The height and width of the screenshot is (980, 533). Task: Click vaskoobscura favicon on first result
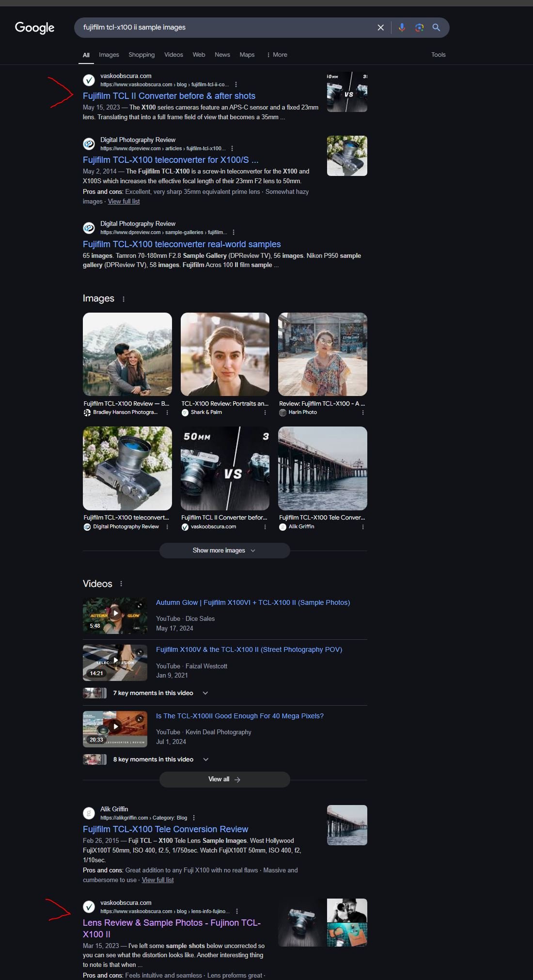[x=89, y=80]
